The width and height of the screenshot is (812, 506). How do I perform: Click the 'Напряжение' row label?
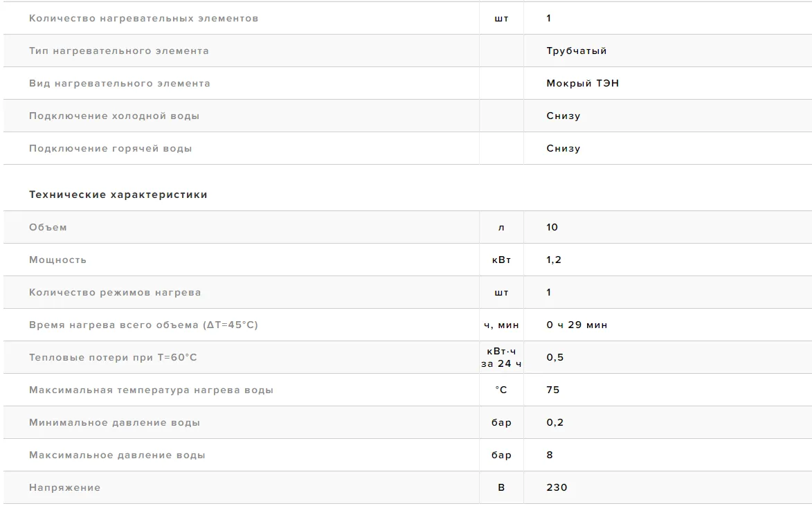tap(65, 488)
